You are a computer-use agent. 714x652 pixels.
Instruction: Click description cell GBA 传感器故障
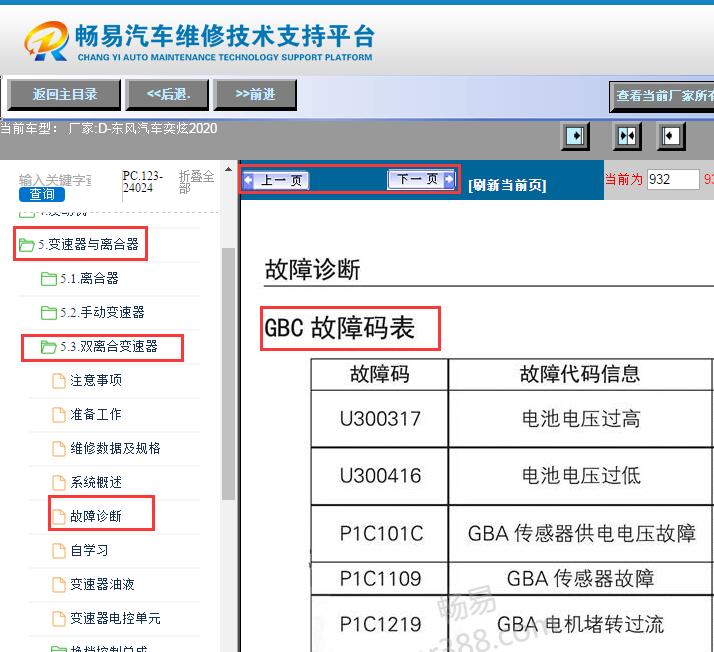point(581,579)
